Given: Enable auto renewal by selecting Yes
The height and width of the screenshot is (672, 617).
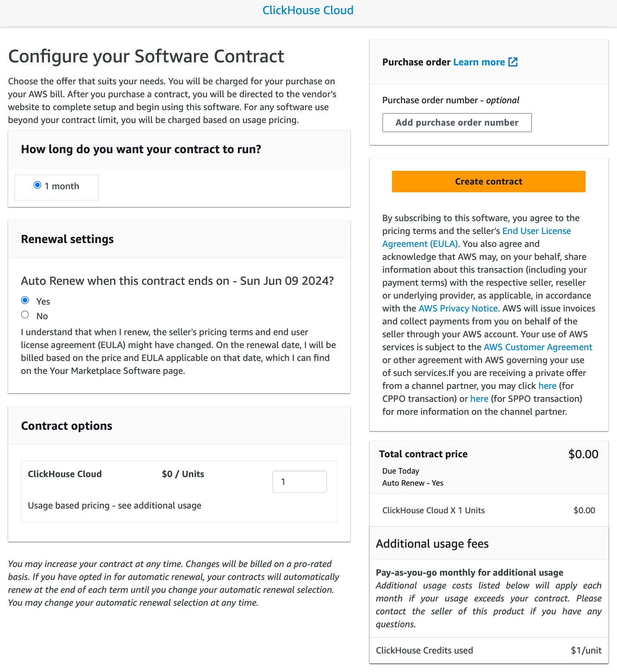Looking at the screenshot, I should click(x=25, y=300).
